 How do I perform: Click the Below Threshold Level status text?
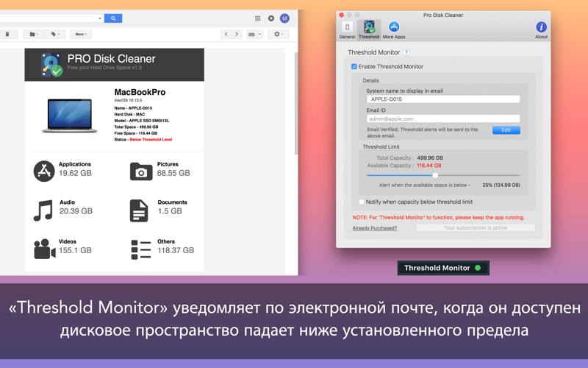click(x=151, y=140)
